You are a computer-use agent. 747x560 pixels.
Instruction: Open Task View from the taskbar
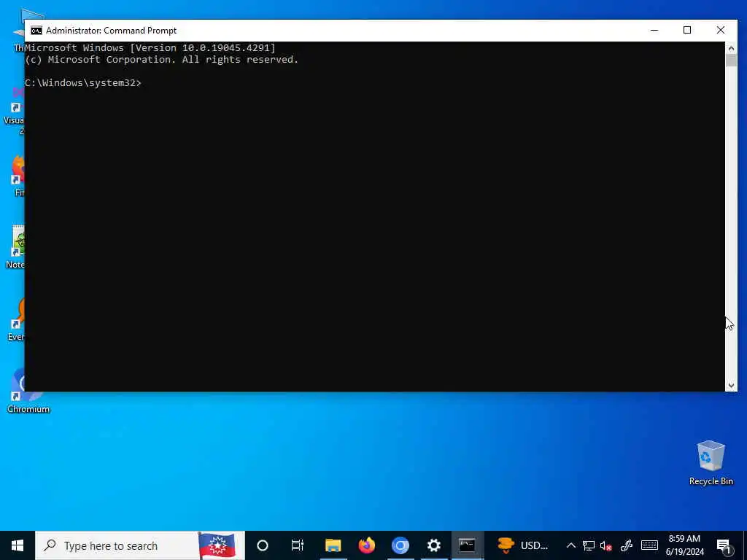coord(298,545)
